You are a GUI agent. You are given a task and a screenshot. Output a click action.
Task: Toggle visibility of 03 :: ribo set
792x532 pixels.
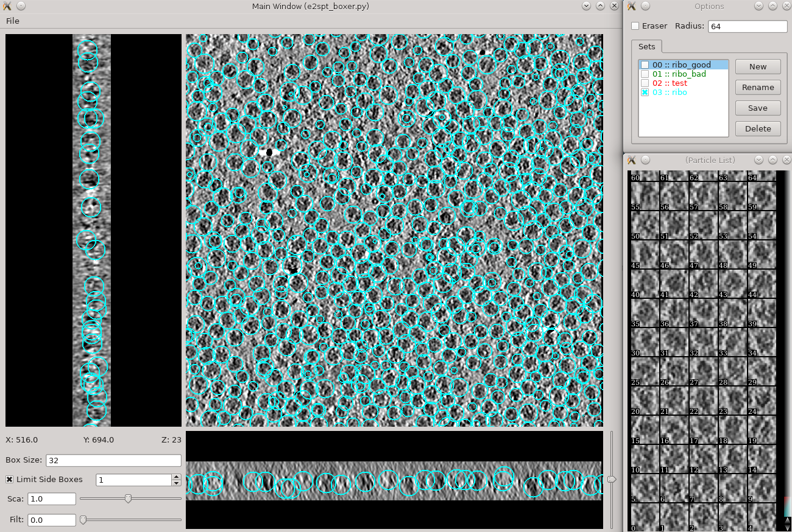(x=645, y=93)
